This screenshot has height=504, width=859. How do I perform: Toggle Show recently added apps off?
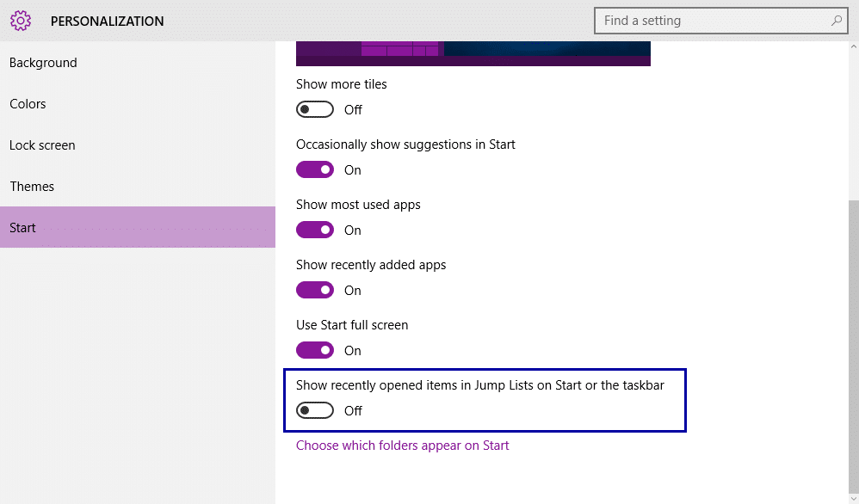(315, 290)
